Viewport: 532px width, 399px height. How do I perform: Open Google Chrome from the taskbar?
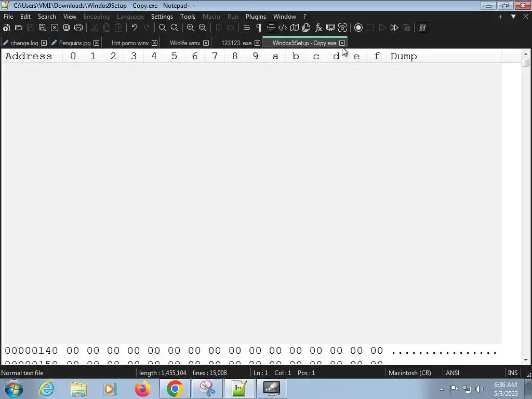point(175,389)
